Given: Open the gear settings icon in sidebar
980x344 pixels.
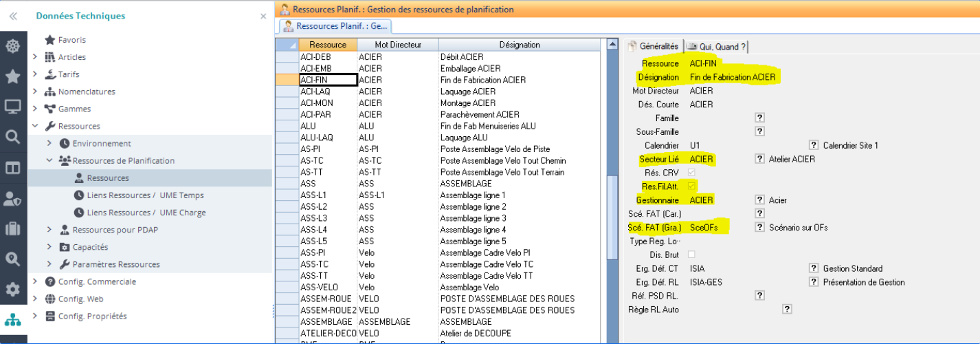Looking at the screenshot, I should click(12, 289).
